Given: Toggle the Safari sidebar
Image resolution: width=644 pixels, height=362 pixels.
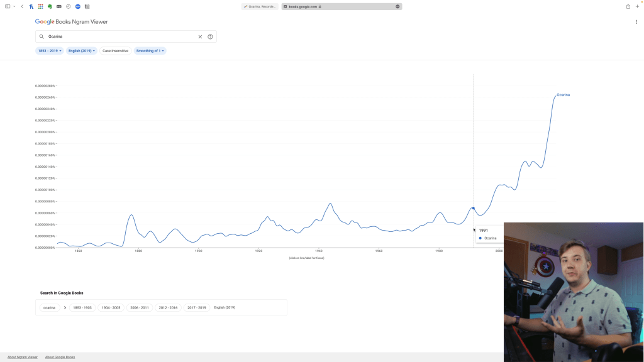Looking at the screenshot, I should [x=8, y=6].
